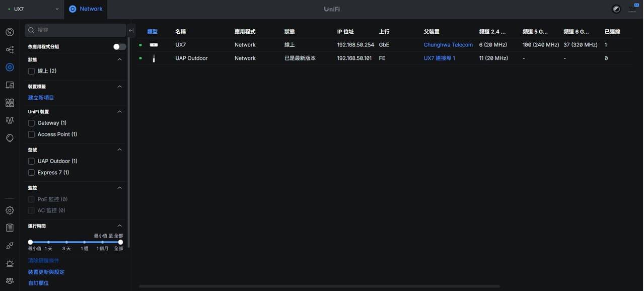Screen dimensions: 644x291
Task: Click the 100 (240 MHz) channel value
Action: (x=541, y=45)
